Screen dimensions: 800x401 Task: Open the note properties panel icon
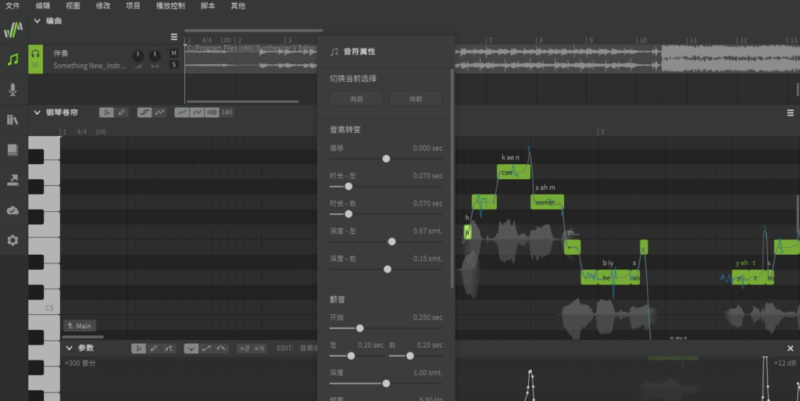click(x=13, y=59)
